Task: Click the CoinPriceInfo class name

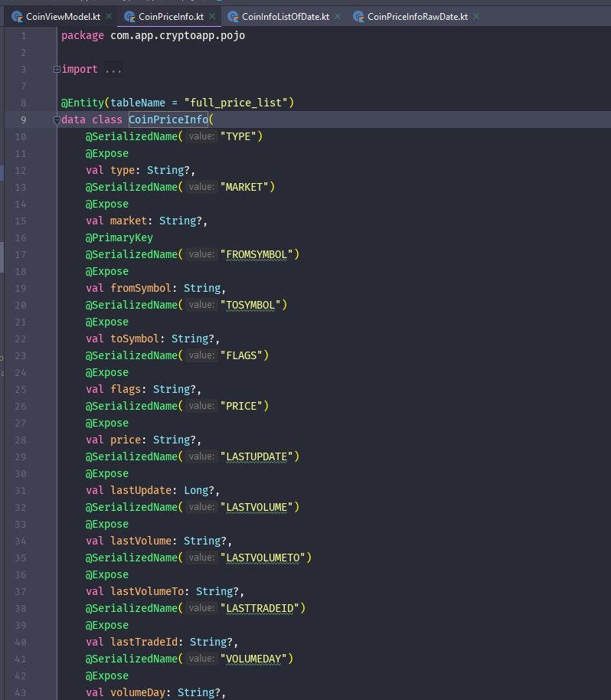Action: click(168, 119)
